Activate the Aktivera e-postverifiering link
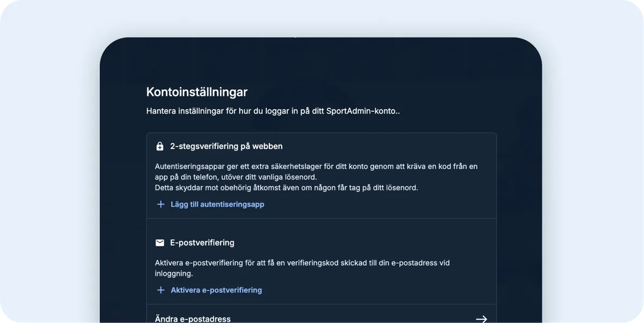Screen dimensions: 644x323 tap(216, 290)
